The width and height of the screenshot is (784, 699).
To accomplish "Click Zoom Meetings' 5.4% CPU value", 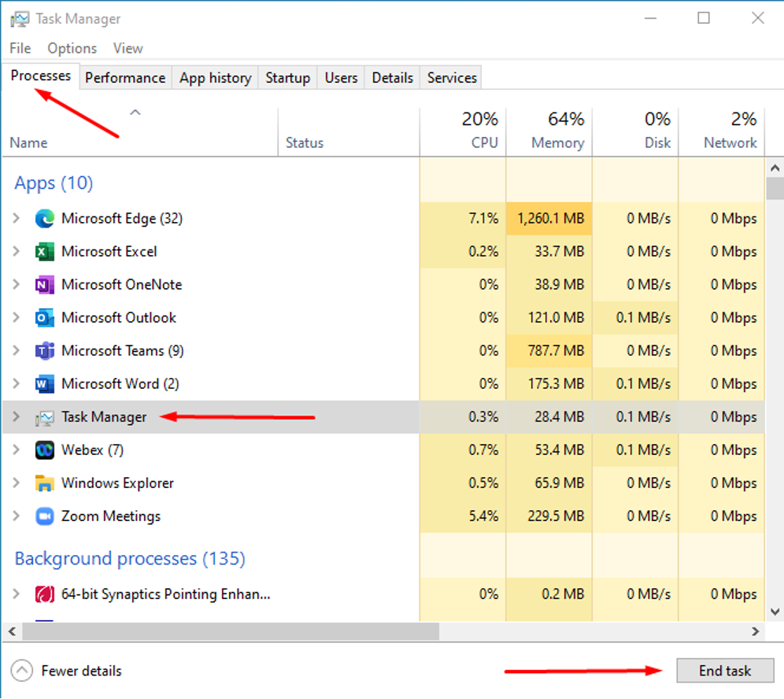I will coord(483,516).
